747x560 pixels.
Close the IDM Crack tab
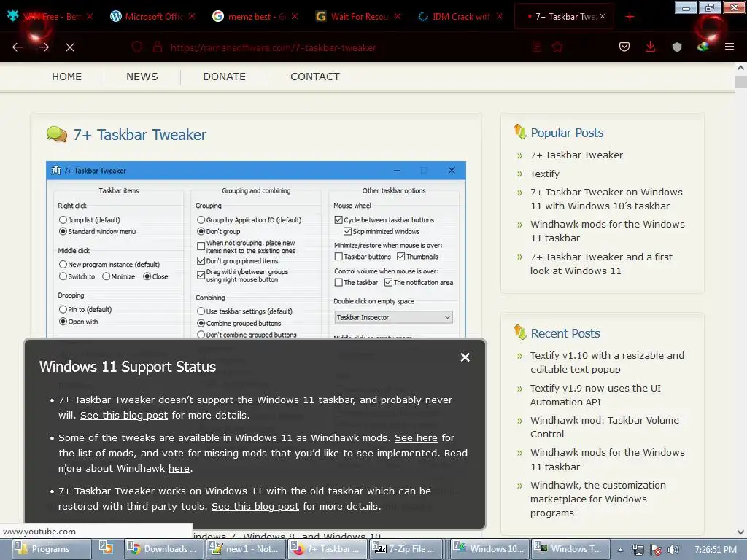(x=499, y=16)
